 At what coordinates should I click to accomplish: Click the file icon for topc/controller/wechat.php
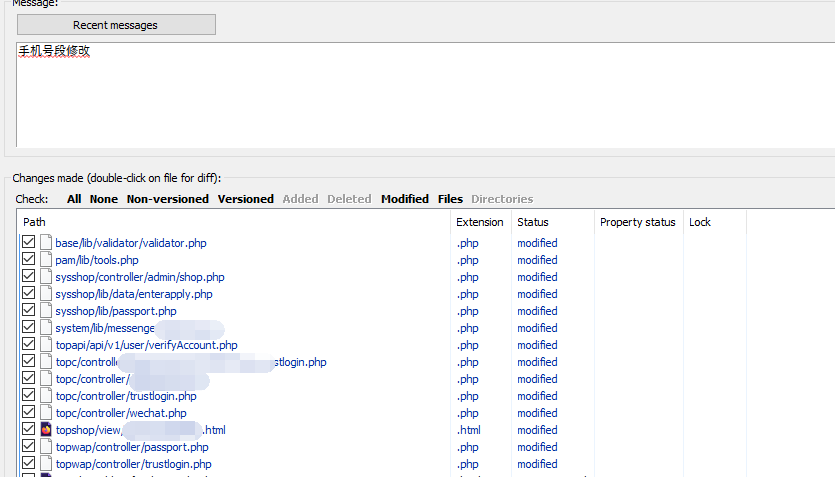pyautogui.click(x=46, y=412)
